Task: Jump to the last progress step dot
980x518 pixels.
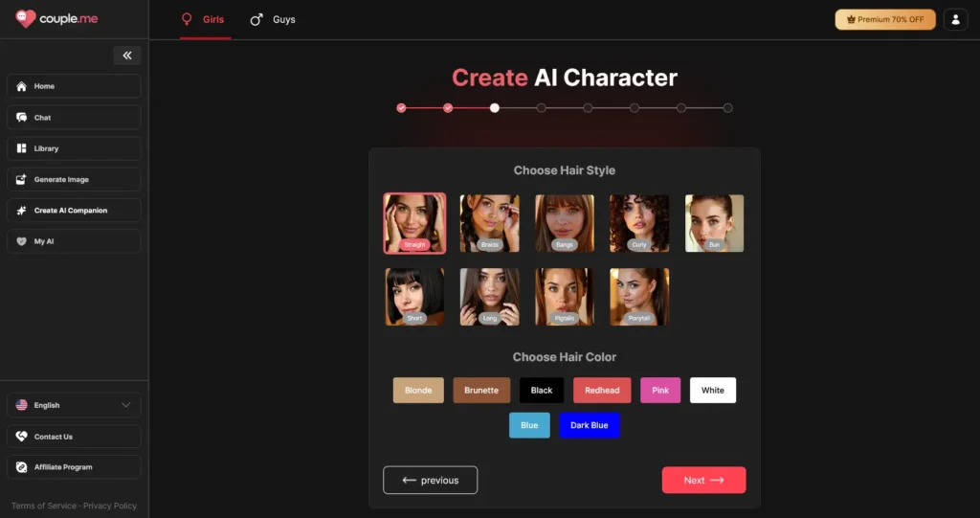Action: (728, 108)
